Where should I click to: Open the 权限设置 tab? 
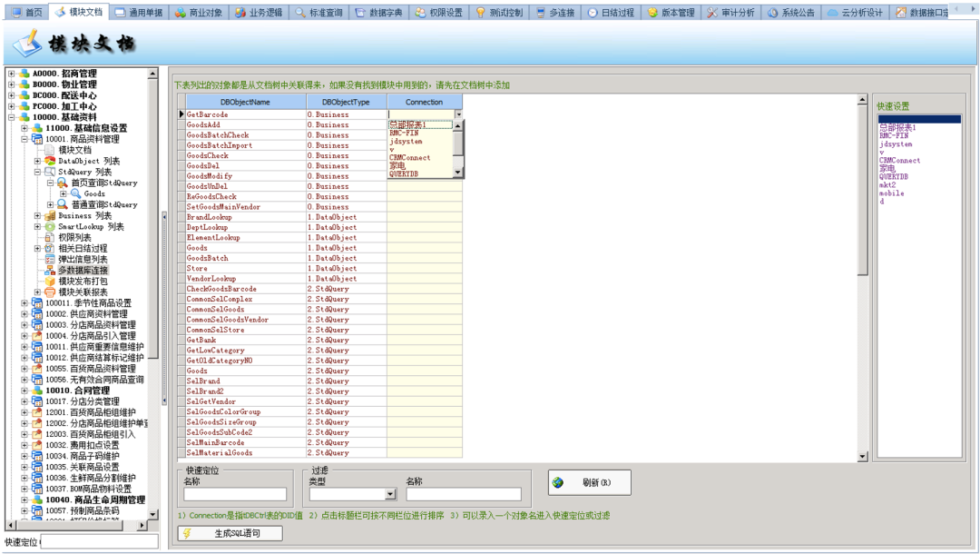[439, 13]
